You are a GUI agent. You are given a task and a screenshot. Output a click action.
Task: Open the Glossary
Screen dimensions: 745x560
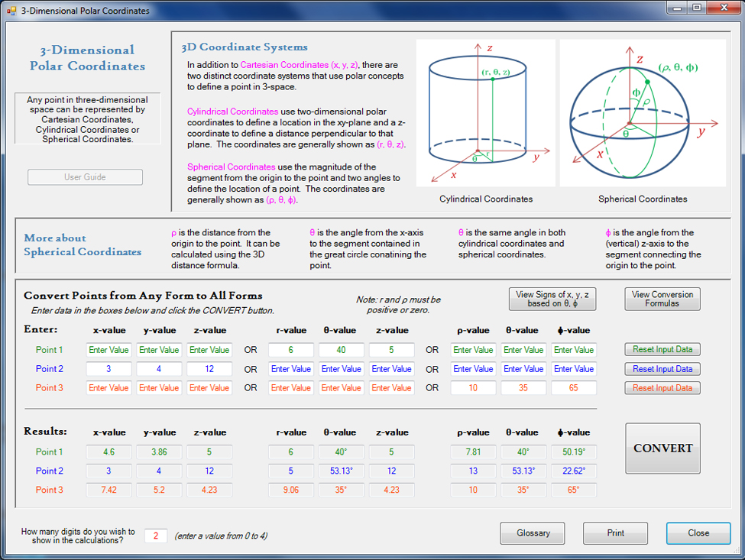coord(533,533)
